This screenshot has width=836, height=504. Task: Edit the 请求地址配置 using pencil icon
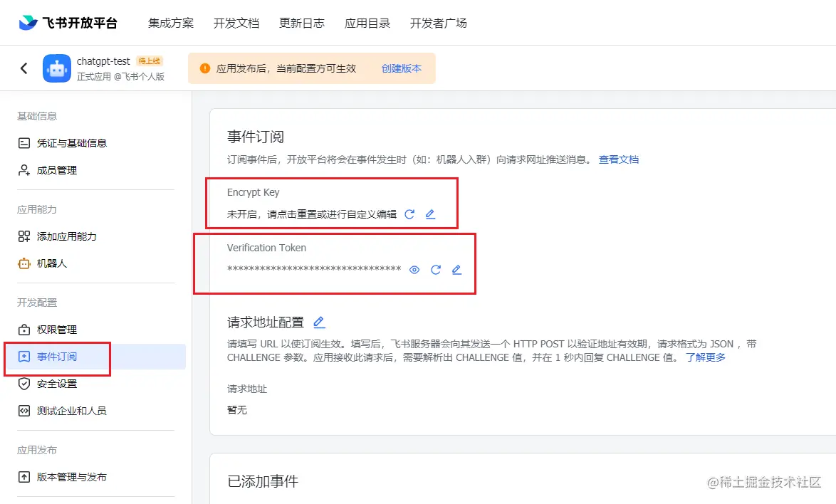click(x=319, y=322)
